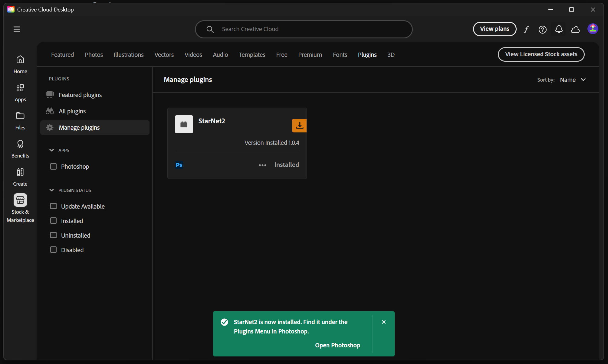This screenshot has height=364, width=608.
Task: Select Manage plugins in sidebar
Action: point(95,128)
